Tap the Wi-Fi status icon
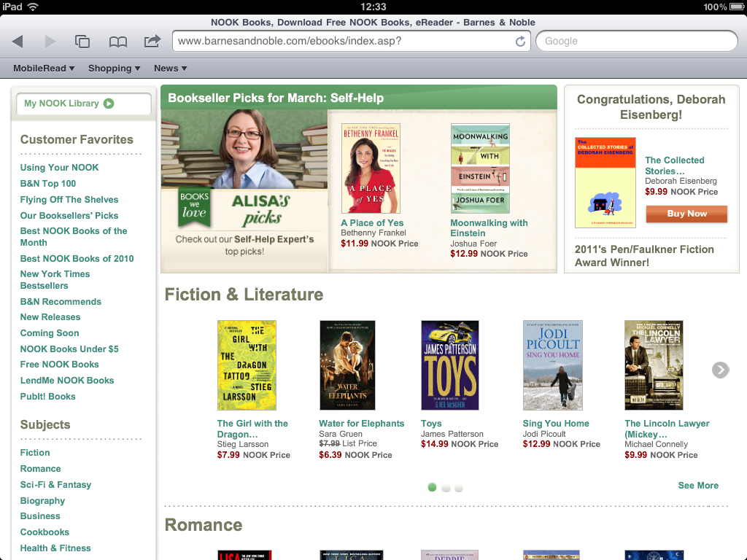 pos(33,7)
